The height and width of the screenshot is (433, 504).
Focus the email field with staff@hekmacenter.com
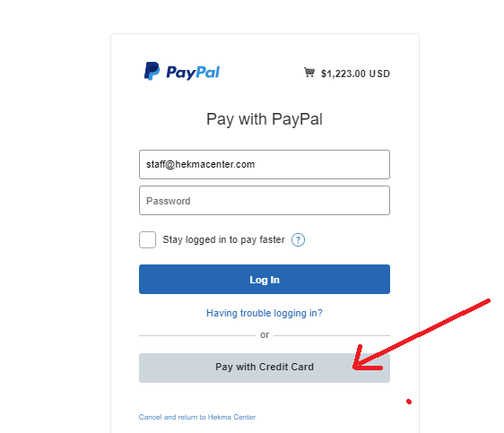[265, 164]
